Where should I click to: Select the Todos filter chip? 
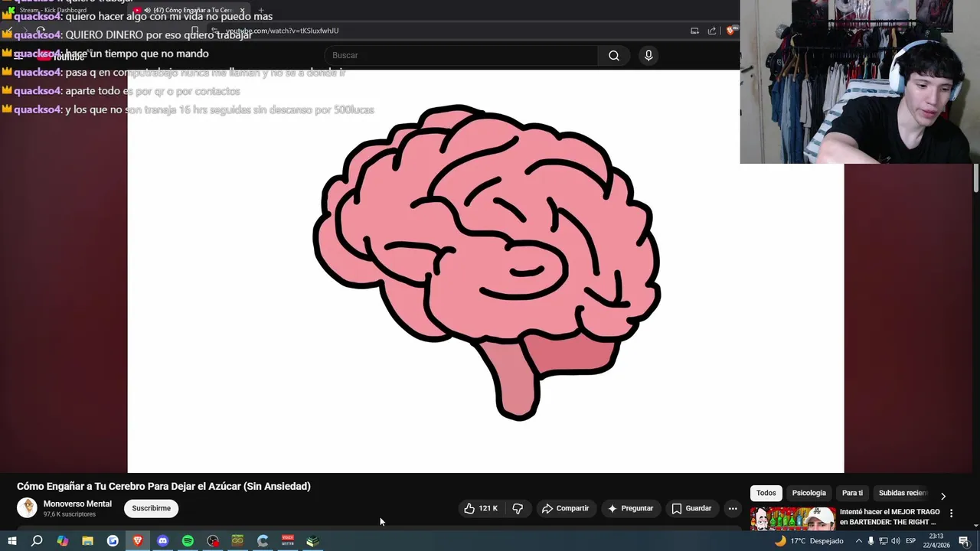(x=766, y=493)
